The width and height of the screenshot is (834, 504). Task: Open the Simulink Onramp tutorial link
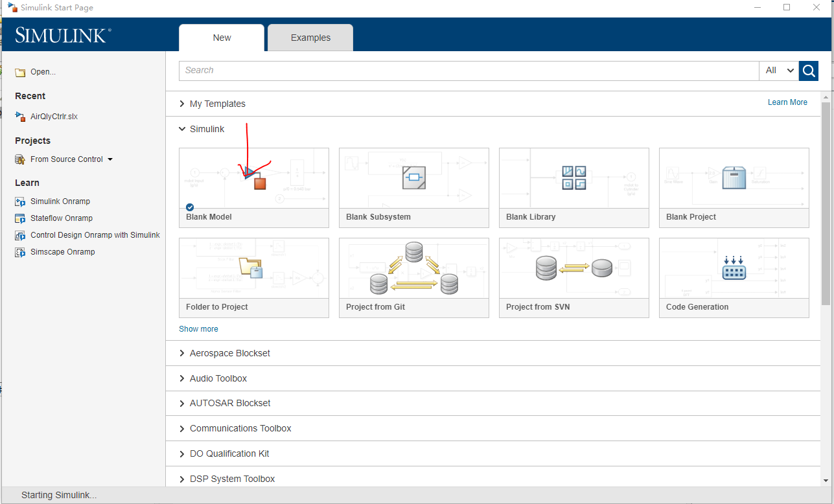pyautogui.click(x=60, y=201)
